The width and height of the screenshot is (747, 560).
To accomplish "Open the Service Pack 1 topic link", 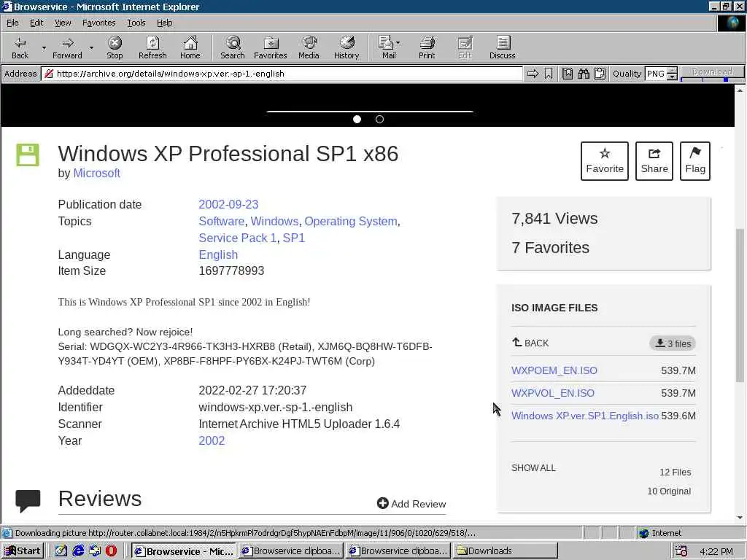I will (x=237, y=238).
